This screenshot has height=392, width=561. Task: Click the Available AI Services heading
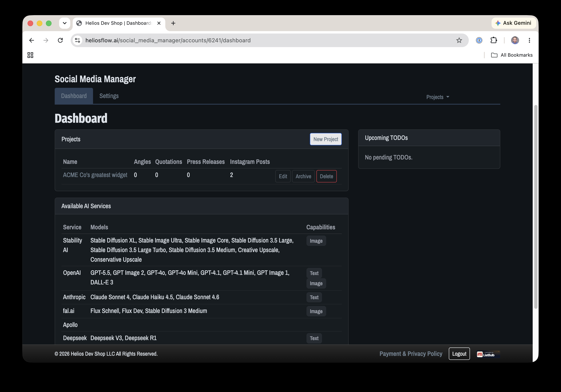(x=86, y=206)
